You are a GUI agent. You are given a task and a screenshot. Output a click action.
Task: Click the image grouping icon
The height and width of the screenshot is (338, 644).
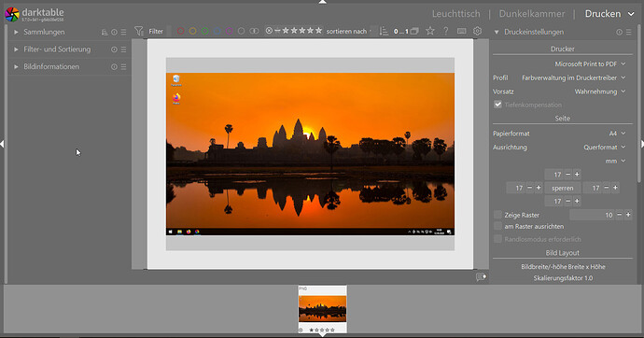pyautogui.click(x=414, y=31)
